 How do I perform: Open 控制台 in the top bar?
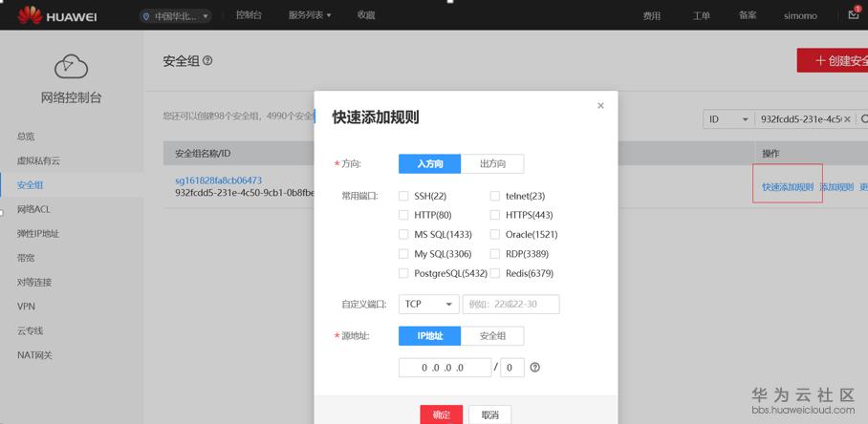(x=249, y=15)
